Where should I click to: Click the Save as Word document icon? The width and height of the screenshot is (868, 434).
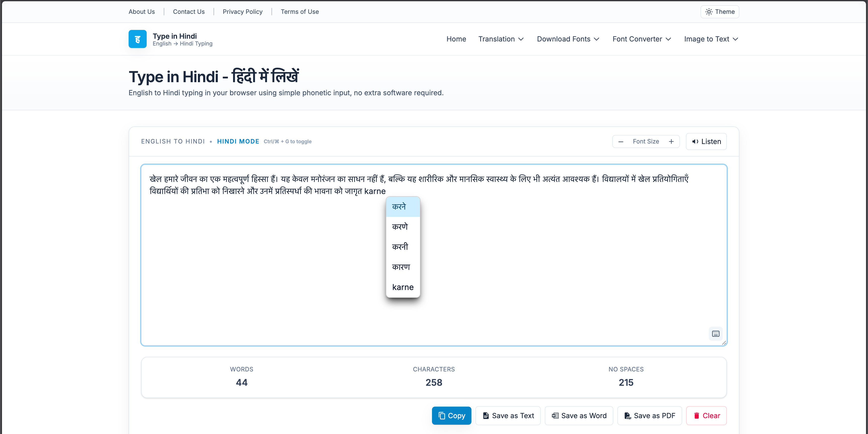click(x=555, y=415)
